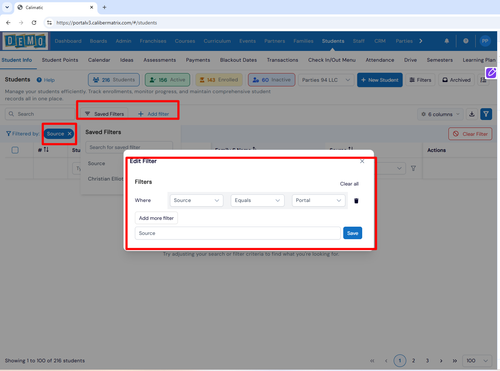Open the Families menu

(303, 41)
